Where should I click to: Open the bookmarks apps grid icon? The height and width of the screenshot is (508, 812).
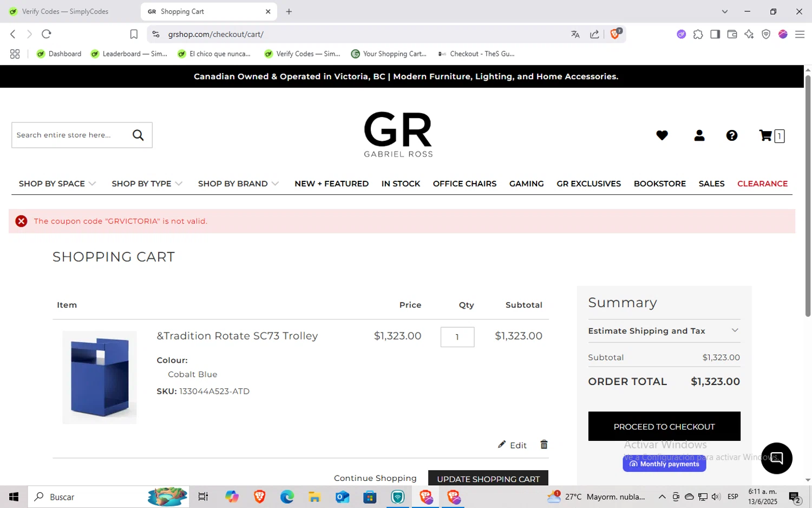(15, 54)
